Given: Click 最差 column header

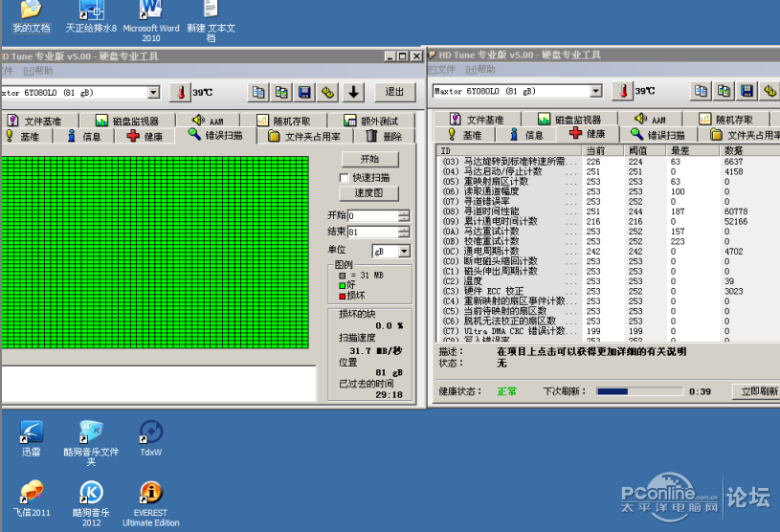Looking at the screenshot, I should point(693,150).
